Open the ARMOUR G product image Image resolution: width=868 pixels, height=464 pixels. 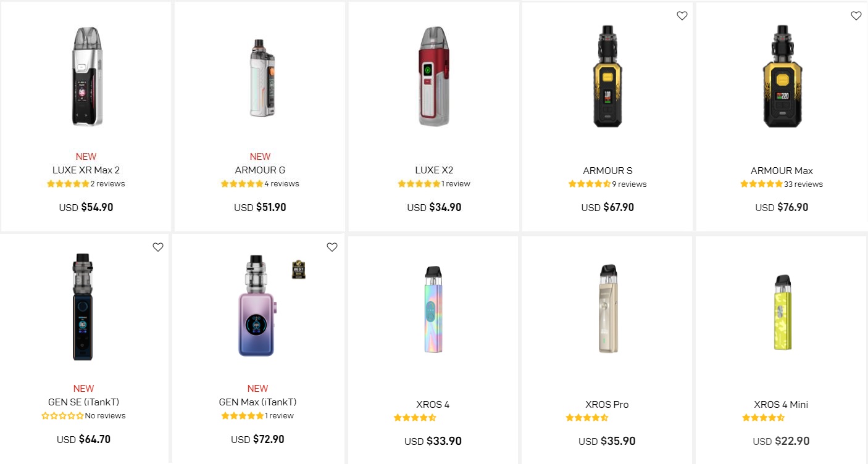(x=260, y=78)
